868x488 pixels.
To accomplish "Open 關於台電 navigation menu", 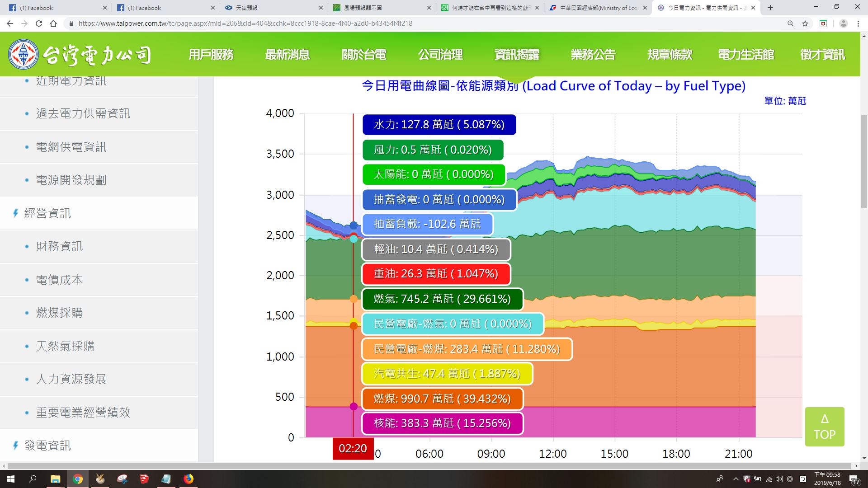I will click(x=364, y=55).
